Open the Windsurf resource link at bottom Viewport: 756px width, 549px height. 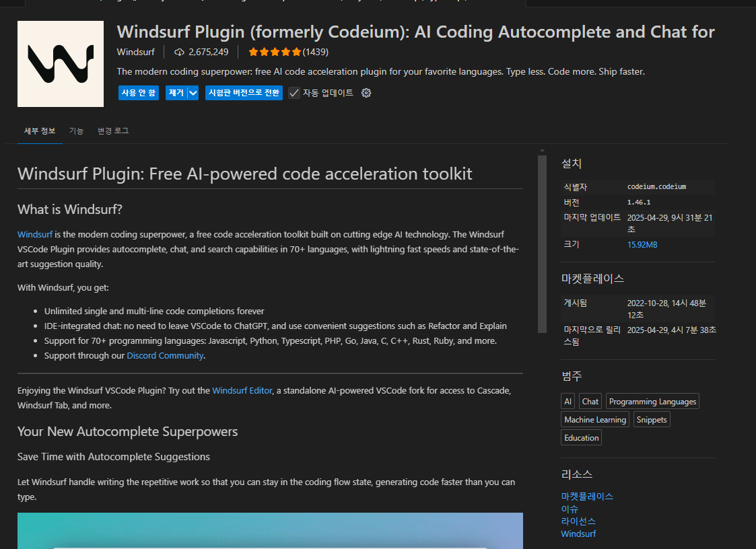point(578,534)
